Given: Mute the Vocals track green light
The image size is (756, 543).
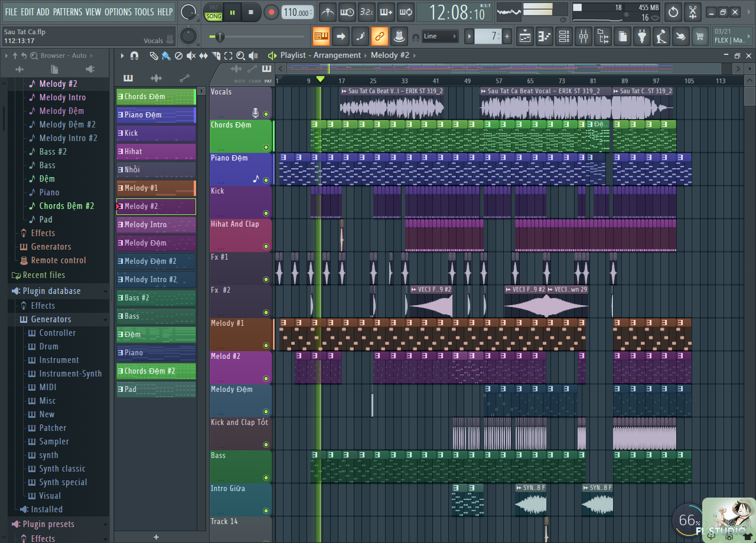Looking at the screenshot, I should click(266, 115).
